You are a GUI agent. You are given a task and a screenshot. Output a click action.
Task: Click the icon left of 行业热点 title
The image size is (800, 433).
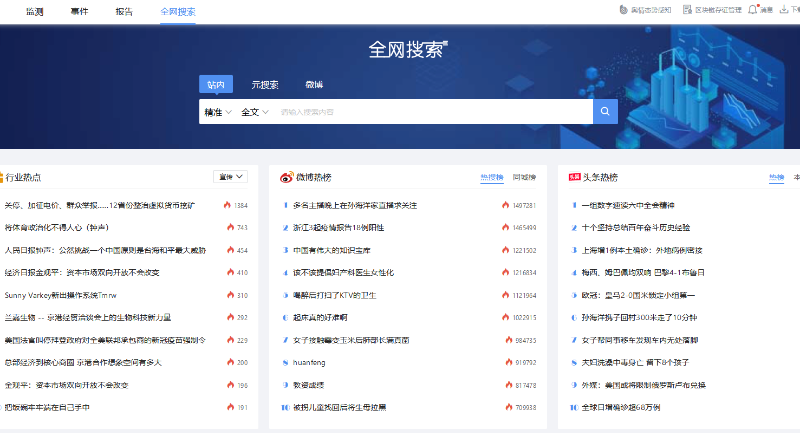[x=1, y=178]
